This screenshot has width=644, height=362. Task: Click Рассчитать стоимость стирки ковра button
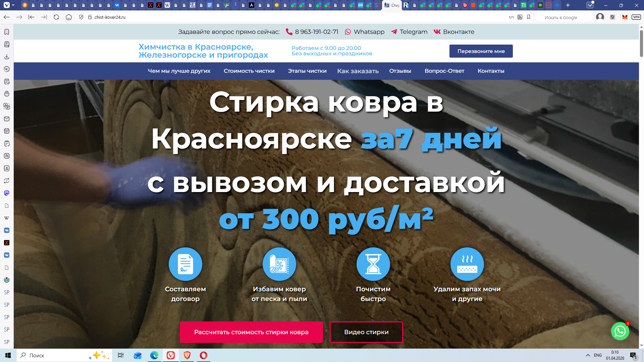coord(251,332)
